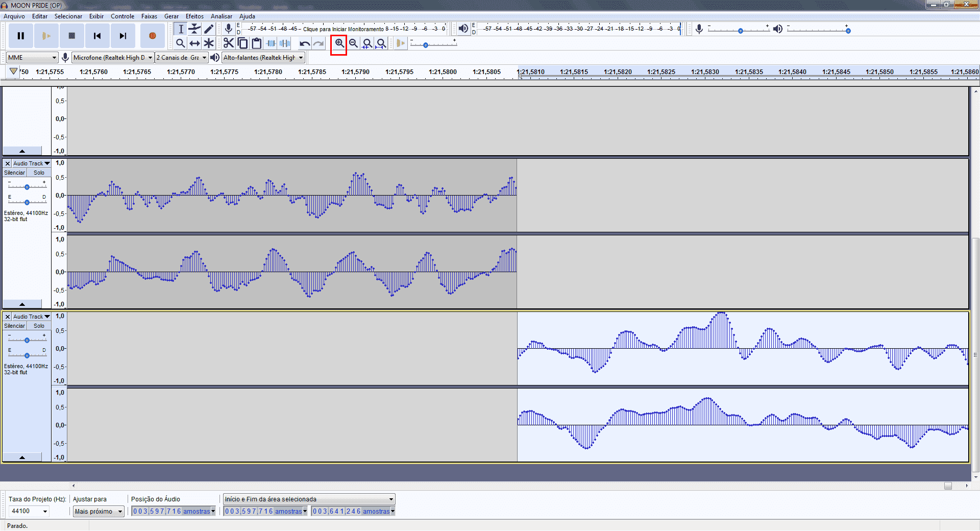The width and height of the screenshot is (980, 531).
Task: Open the Faixas menu
Action: [x=149, y=16]
